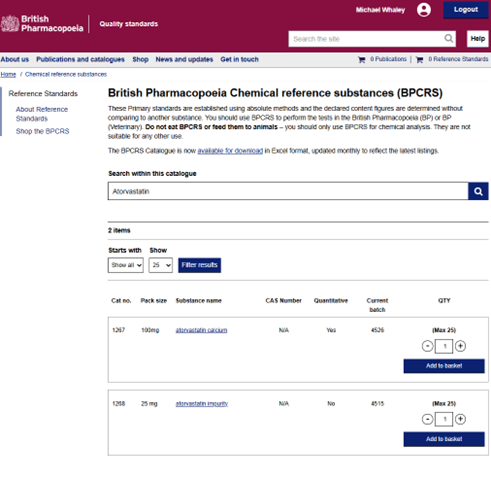Increase quantity for atorvastatin impurity
The height and width of the screenshot is (478, 491).
click(x=460, y=419)
